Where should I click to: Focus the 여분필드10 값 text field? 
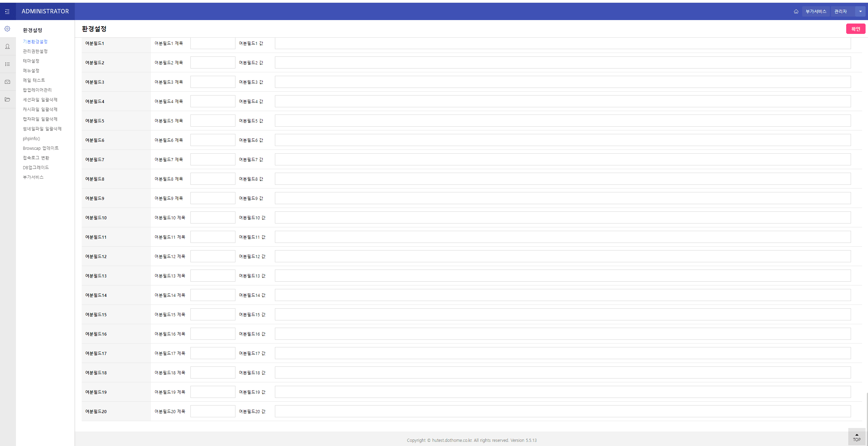[563, 218]
